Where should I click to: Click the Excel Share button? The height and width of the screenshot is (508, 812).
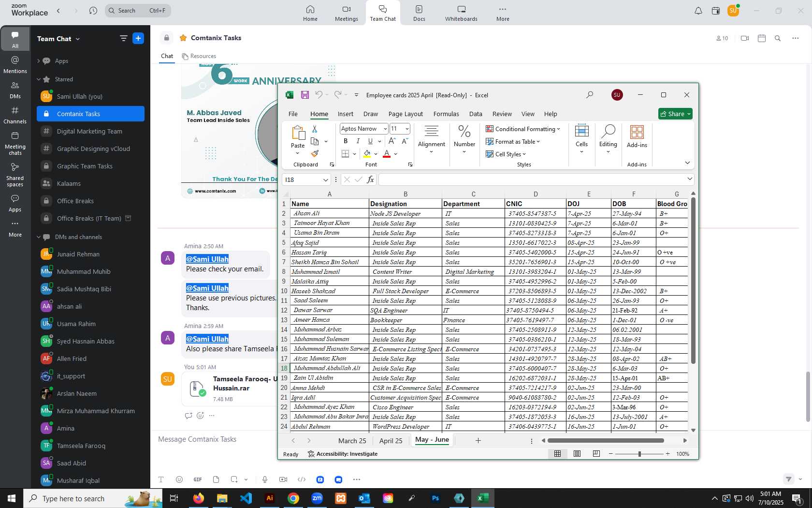(x=675, y=114)
